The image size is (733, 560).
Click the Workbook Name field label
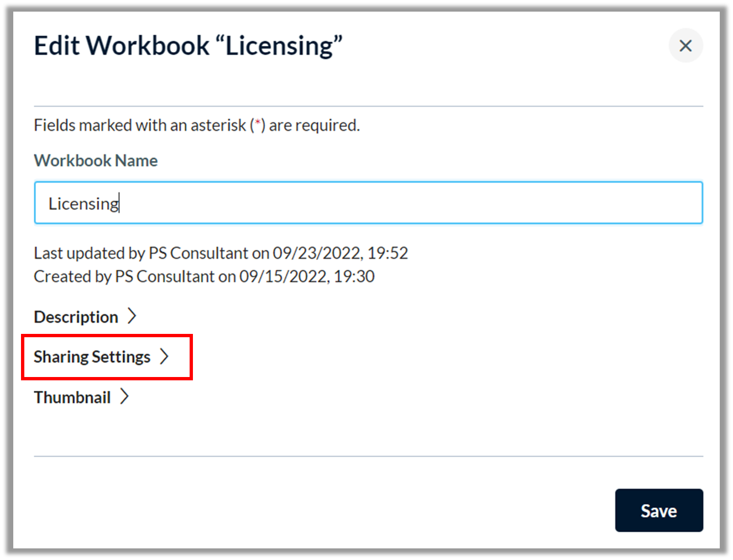pos(96,160)
